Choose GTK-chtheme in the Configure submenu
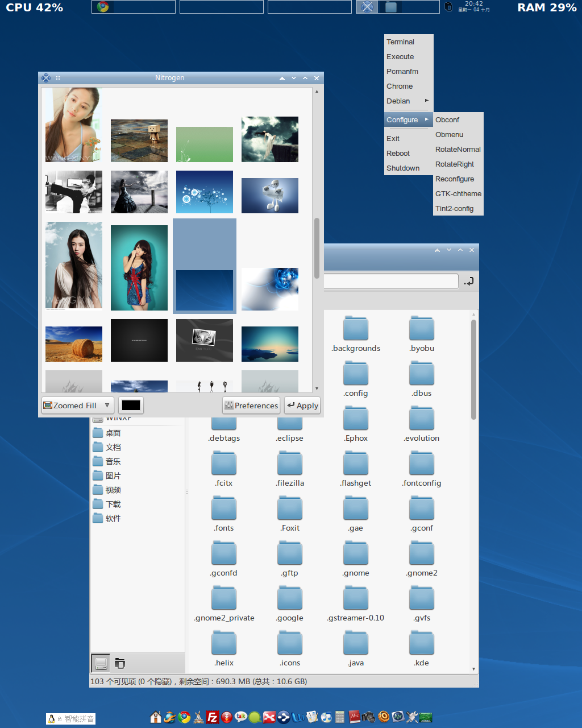Screen dimensions: 582x728 [x=458, y=194]
